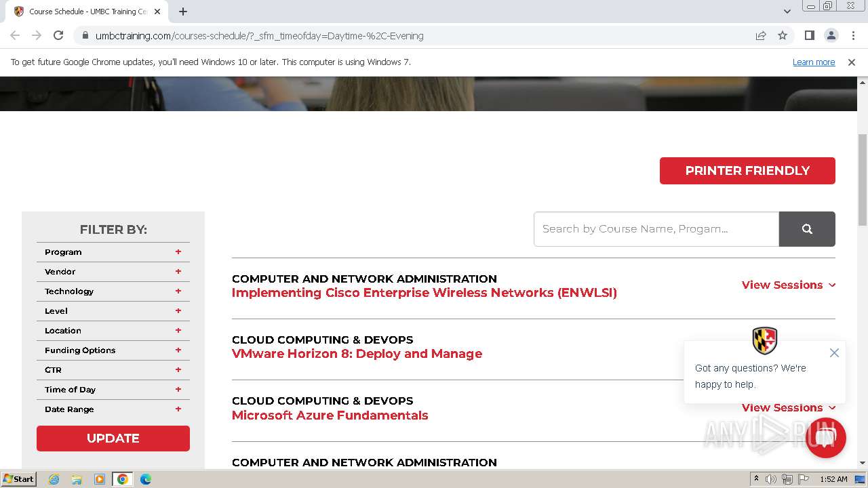Viewport: 868px width, 488px height.
Task: Open the media player taskbar icon
Action: click(x=100, y=479)
